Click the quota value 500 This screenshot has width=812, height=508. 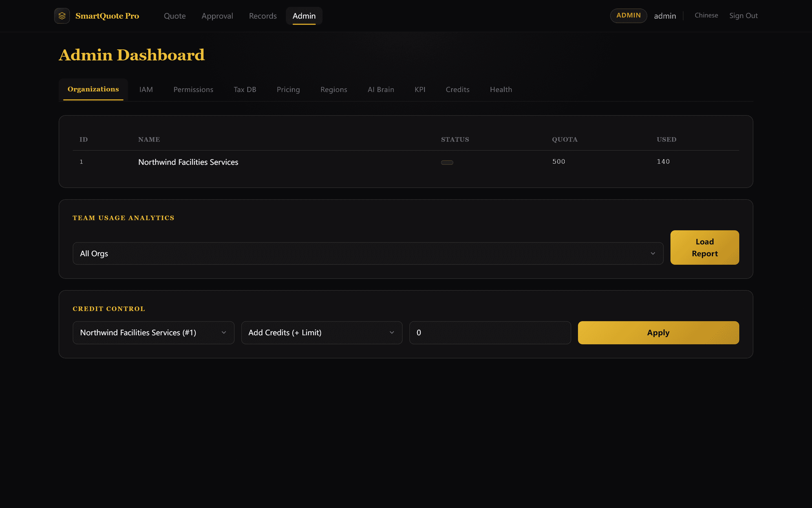tap(559, 162)
